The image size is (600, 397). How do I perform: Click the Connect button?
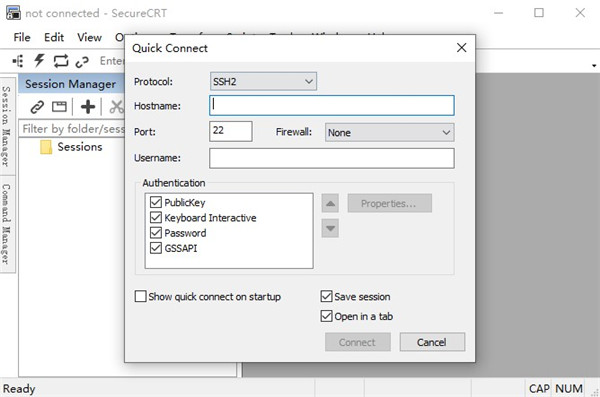click(x=357, y=342)
